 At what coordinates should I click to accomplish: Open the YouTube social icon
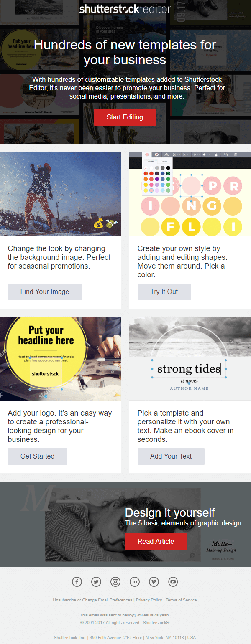point(173,581)
